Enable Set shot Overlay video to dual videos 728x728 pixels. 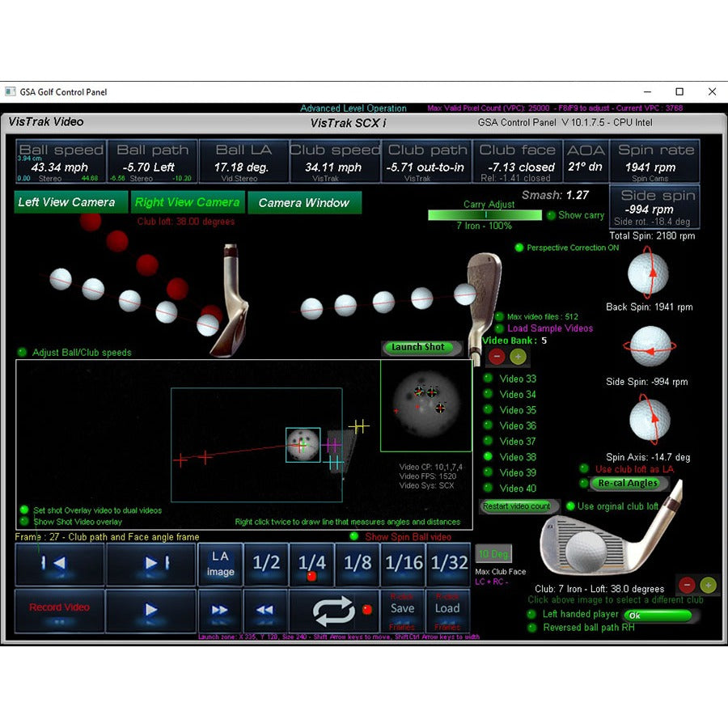[24, 510]
